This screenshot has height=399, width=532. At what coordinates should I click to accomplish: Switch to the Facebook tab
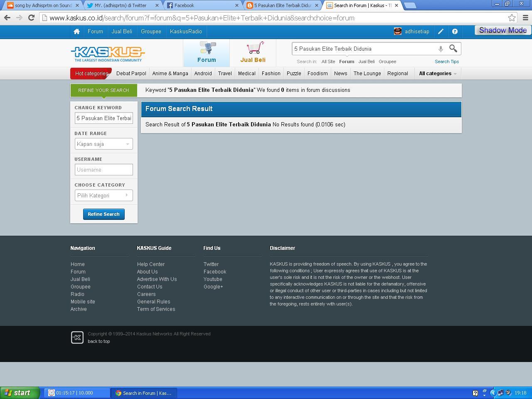(x=202, y=5)
